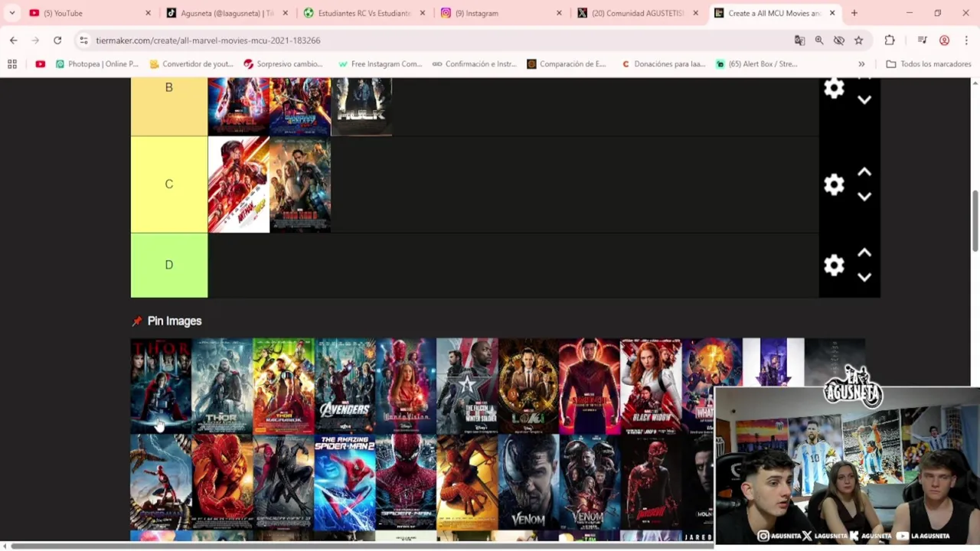Click the crossed-out eye icon in address bar

[x=839, y=40]
